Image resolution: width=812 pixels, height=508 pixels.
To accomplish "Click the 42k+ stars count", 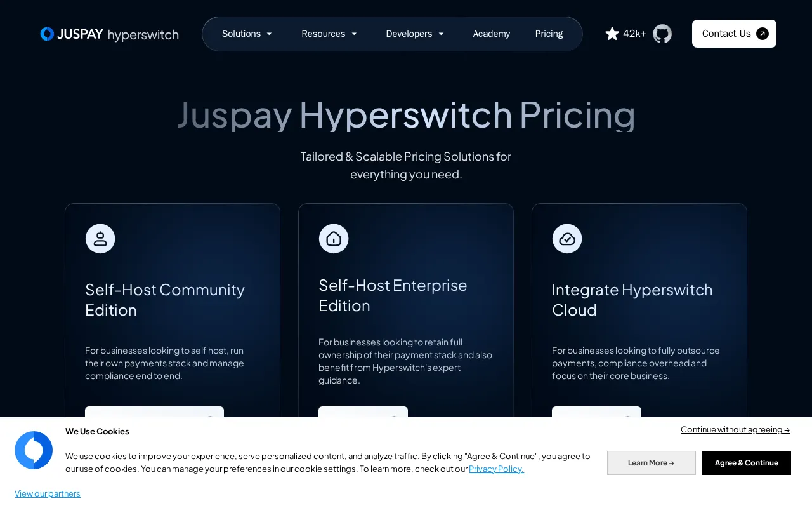I will 634,34.
